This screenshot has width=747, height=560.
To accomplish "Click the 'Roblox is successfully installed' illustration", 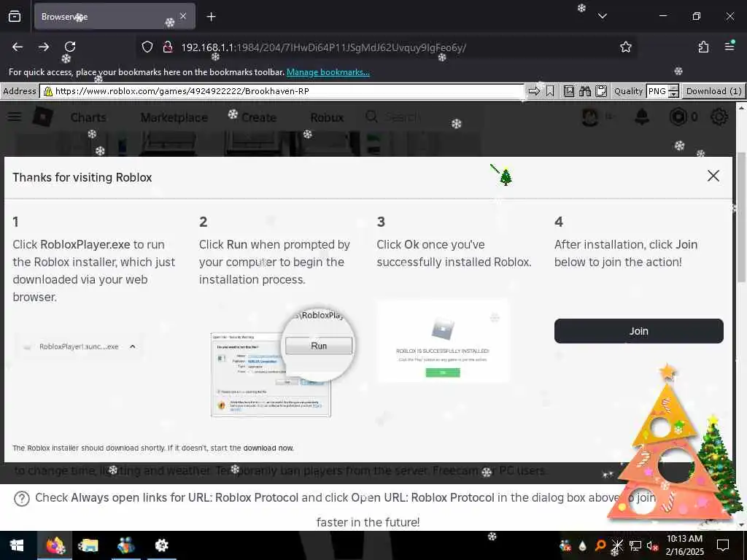I will click(x=443, y=341).
